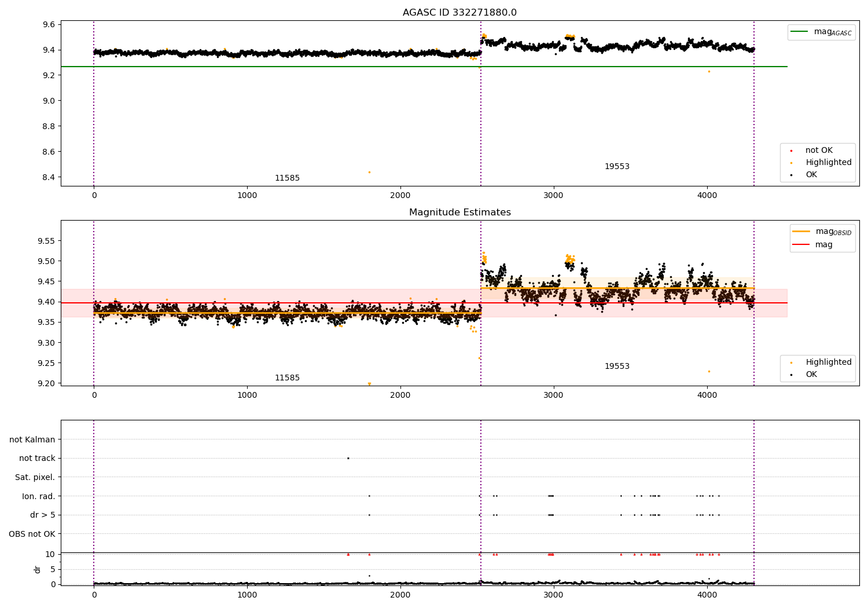
Task: Click the Magnitude Estimates subplot title
Action: pyautogui.click(x=459, y=213)
